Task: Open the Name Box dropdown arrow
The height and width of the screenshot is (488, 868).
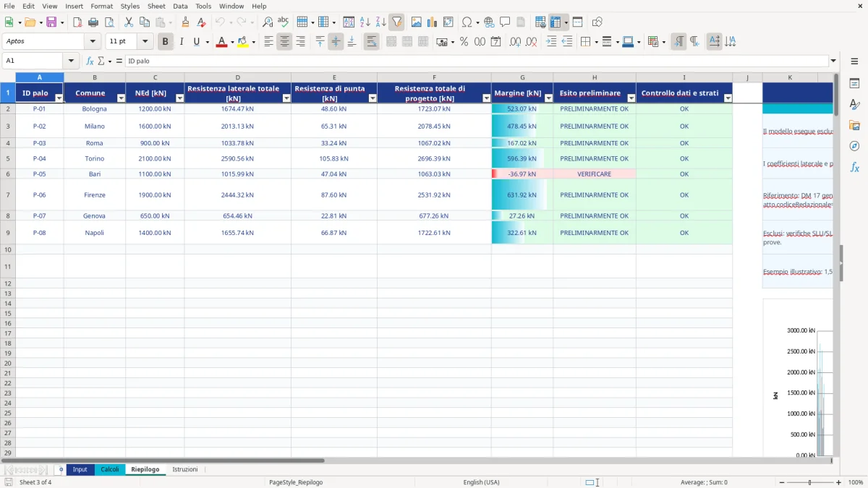Action: tap(71, 61)
